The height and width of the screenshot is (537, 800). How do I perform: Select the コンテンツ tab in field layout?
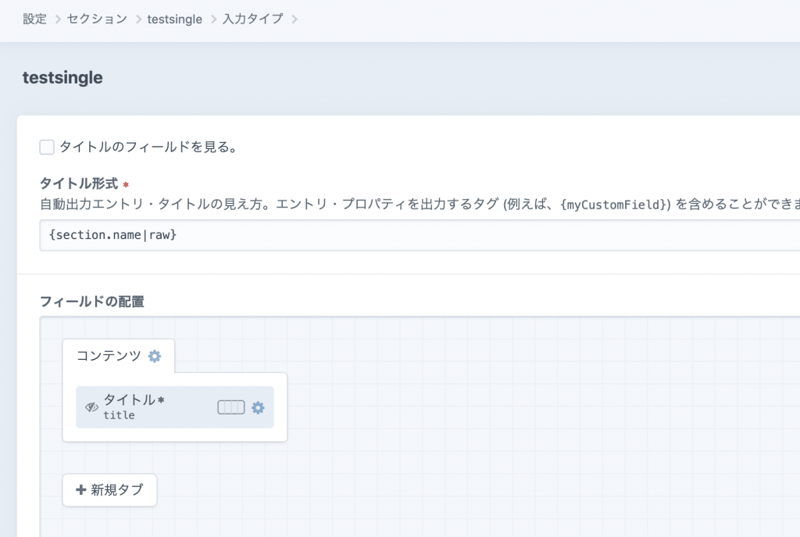click(109, 356)
